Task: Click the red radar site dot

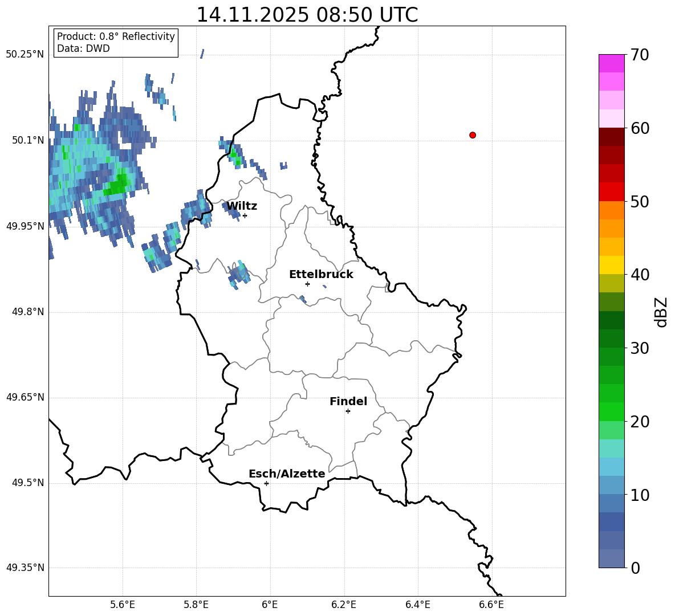Action: click(x=472, y=135)
